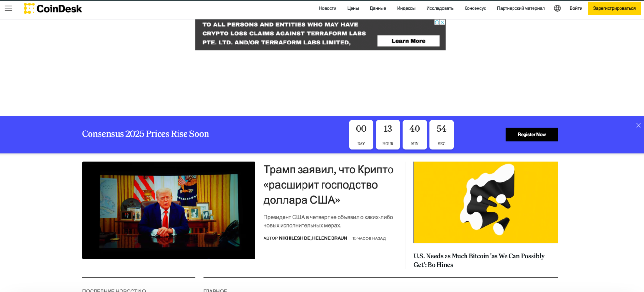Open author Helene Braun's page
644x292 pixels.
(x=330, y=238)
